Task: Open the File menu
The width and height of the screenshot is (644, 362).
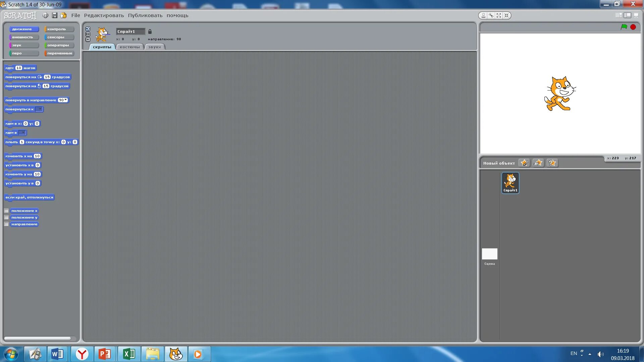Action: point(75,15)
